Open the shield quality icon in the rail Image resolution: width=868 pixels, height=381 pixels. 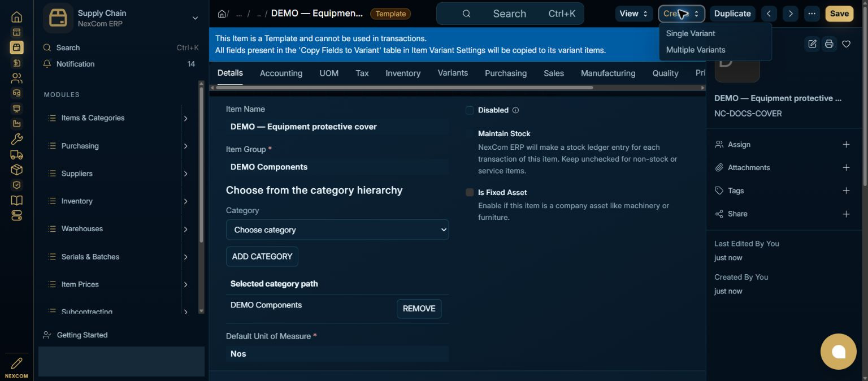click(x=16, y=185)
